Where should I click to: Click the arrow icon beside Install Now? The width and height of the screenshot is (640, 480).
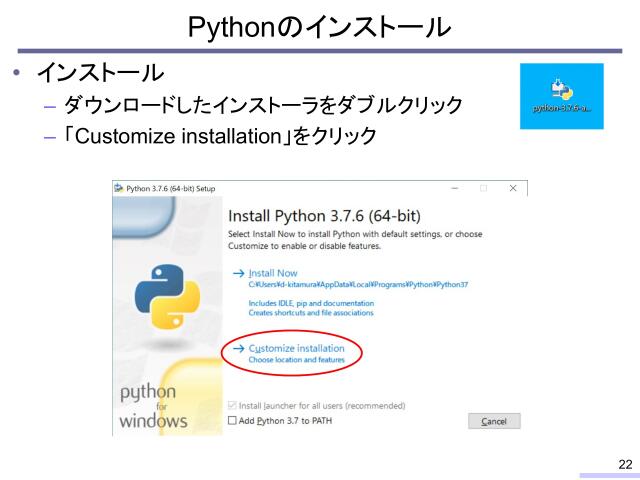[237, 273]
